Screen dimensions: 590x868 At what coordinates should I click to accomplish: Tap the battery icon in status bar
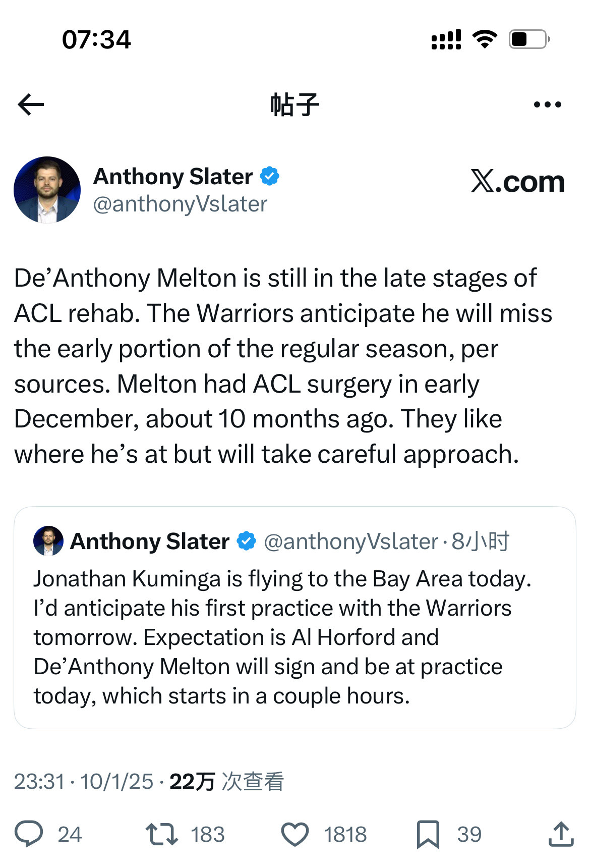(528, 39)
